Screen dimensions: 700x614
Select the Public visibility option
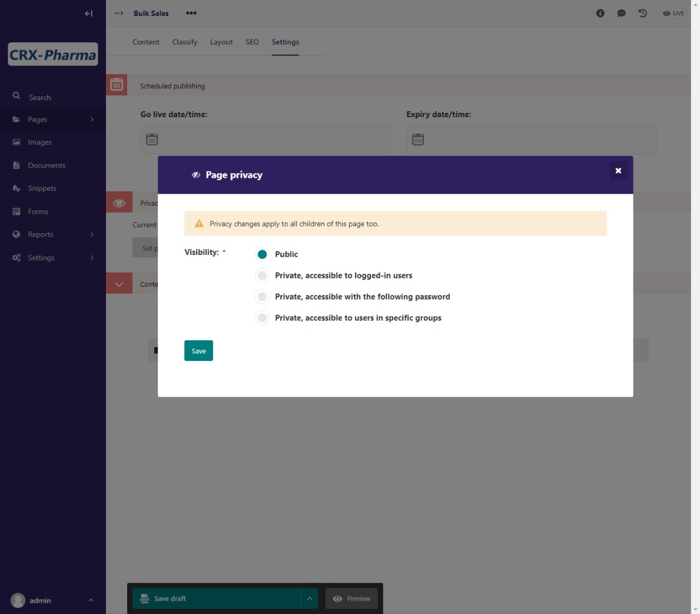click(x=263, y=254)
